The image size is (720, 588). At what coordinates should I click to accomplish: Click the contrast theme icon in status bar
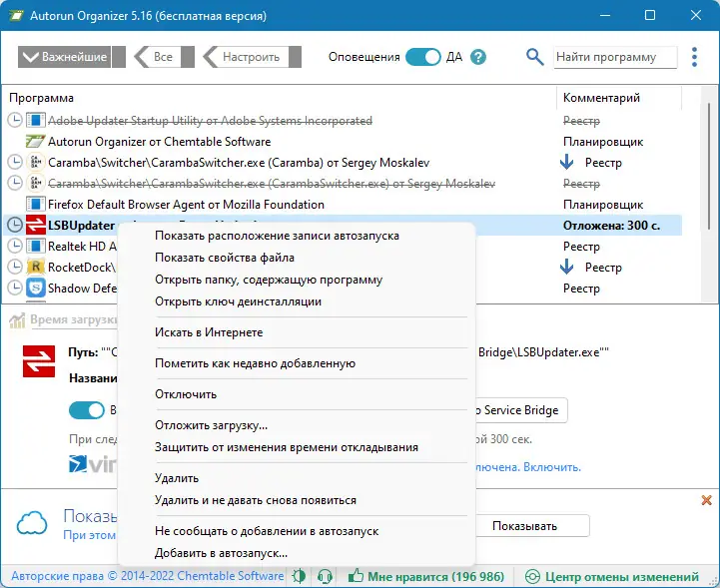(299, 577)
